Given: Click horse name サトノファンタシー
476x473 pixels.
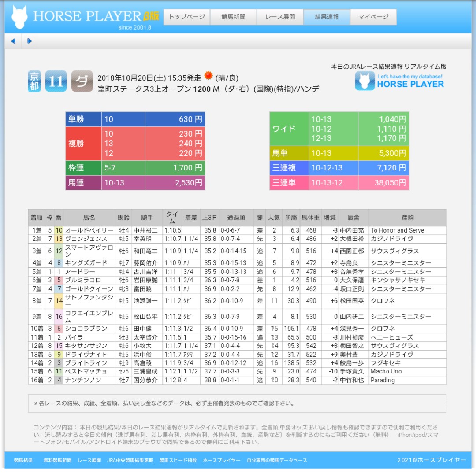Looking at the screenshot, I should point(89,301).
